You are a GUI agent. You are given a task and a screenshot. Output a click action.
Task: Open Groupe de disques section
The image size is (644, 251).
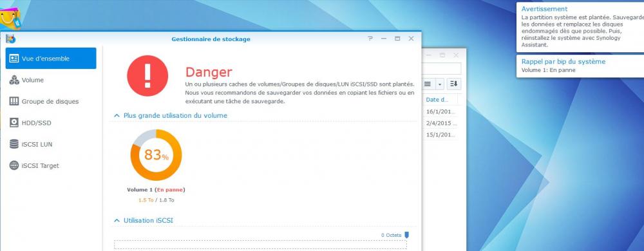click(51, 101)
